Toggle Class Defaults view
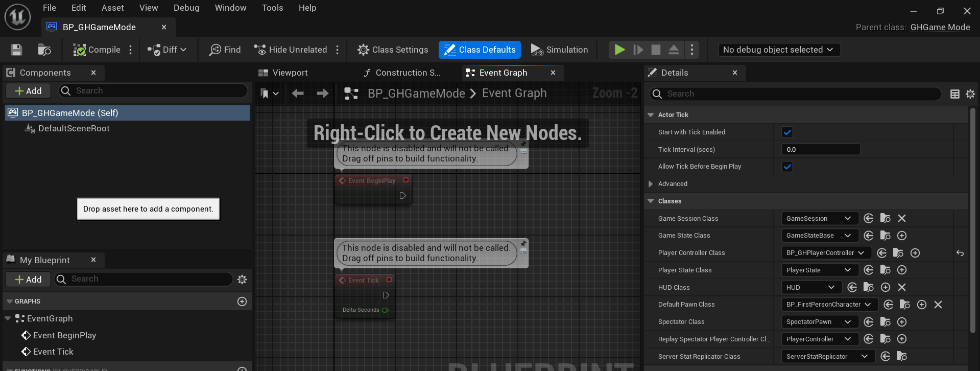Image resolution: width=980 pixels, height=371 pixels. point(480,50)
